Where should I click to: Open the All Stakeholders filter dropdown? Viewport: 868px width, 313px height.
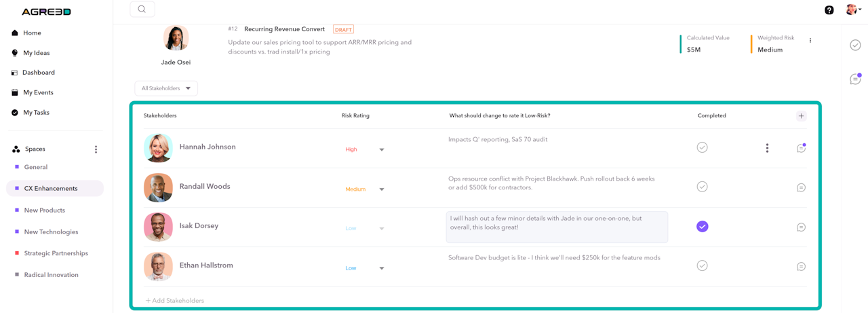click(x=166, y=88)
